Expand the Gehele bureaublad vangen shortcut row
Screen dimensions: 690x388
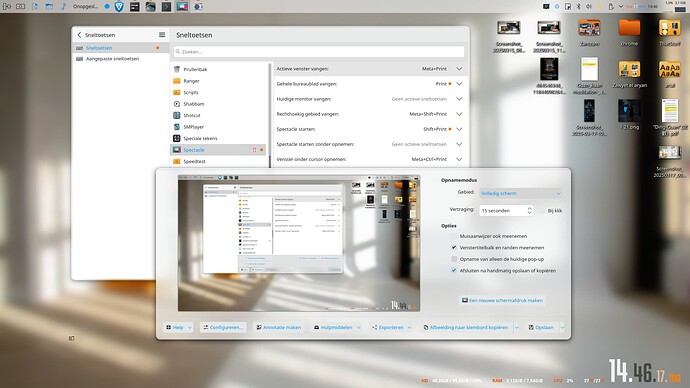pyautogui.click(x=459, y=84)
